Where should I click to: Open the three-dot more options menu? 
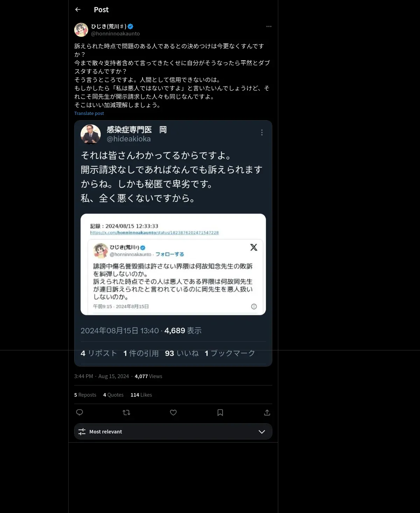click(269, 26)
